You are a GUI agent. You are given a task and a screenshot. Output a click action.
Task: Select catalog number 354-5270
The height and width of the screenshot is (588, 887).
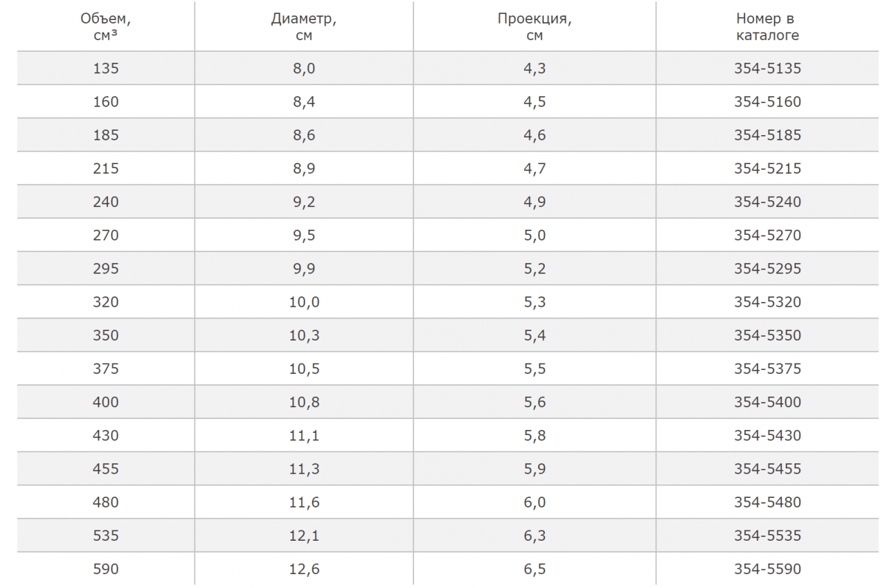click(767, 236)
